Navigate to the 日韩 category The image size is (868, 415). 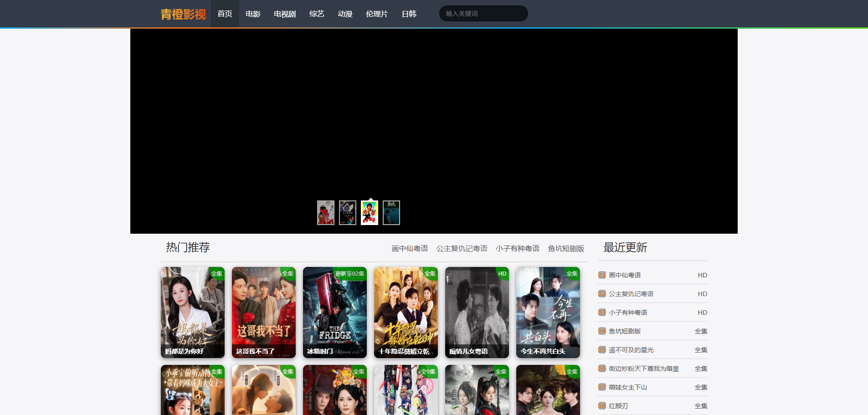click(x=409, y=14)
